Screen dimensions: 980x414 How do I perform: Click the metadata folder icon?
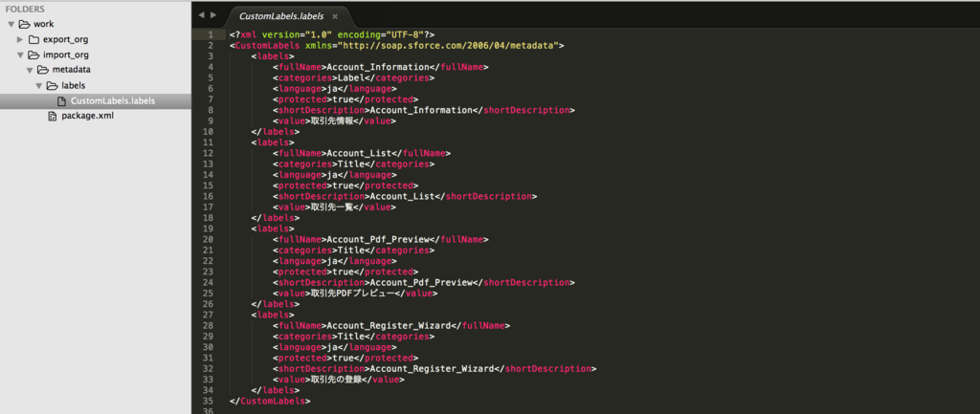43,70
